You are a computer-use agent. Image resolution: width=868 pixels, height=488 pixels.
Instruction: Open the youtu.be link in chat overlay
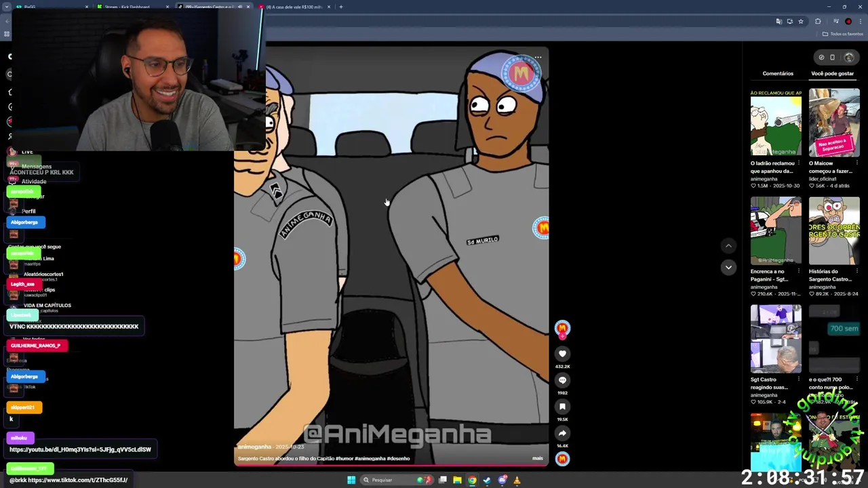pyautogui.click(x=80, y=449)
